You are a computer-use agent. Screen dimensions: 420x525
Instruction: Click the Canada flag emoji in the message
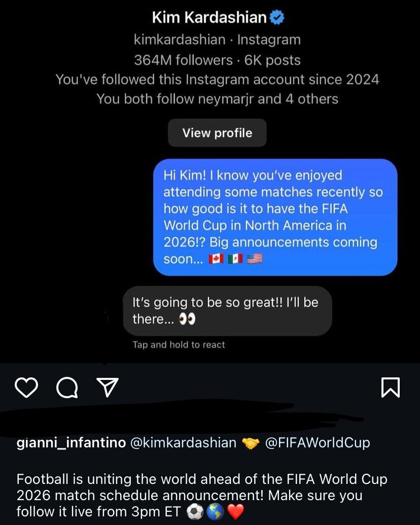pos(216,259)
